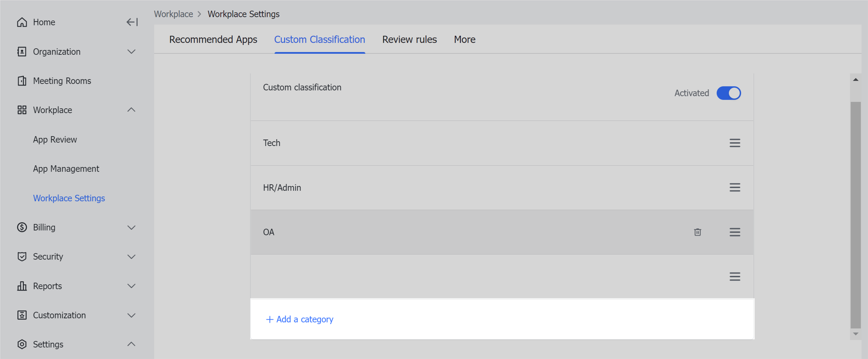
Task: Expand the Customization menu chevron
Action: tap(131, 315)
